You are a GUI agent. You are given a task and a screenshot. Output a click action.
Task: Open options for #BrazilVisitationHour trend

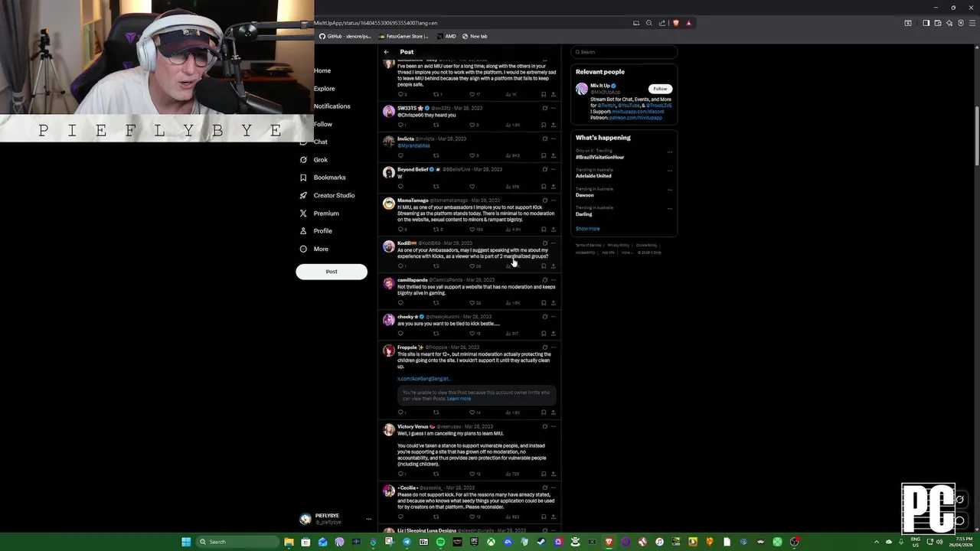[670, 152]
